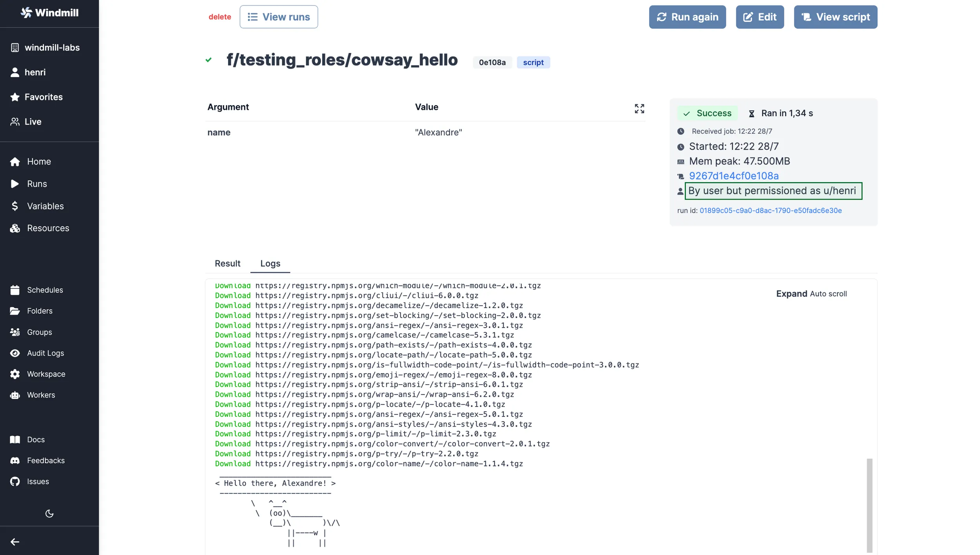Open Runs page in sidebar

click(x=37, y=184)
